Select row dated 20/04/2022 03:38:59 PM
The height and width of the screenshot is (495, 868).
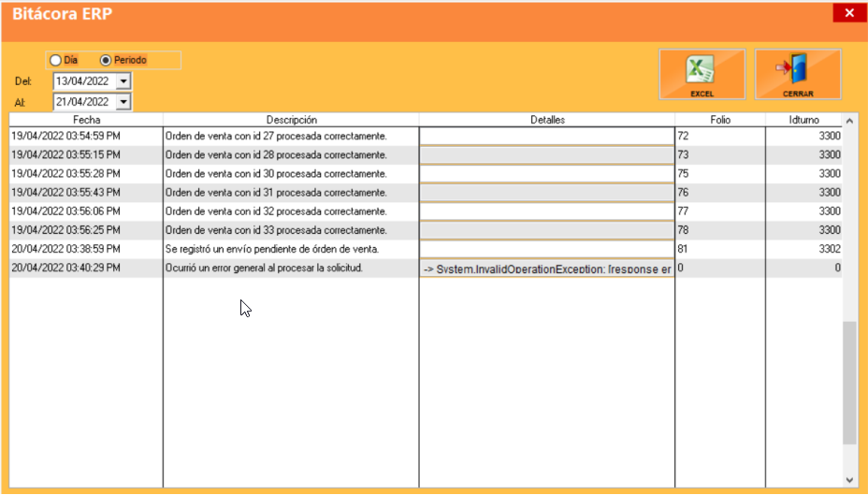(426, 249)
